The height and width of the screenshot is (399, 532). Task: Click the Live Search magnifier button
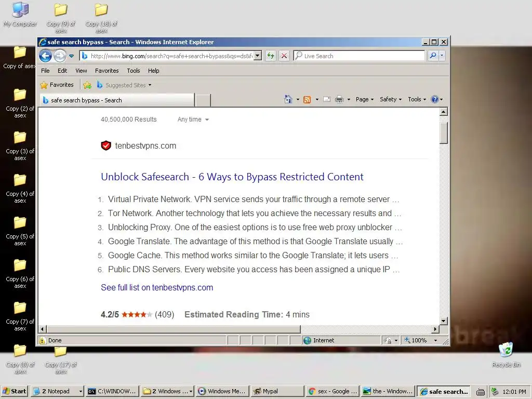(433, 56)
